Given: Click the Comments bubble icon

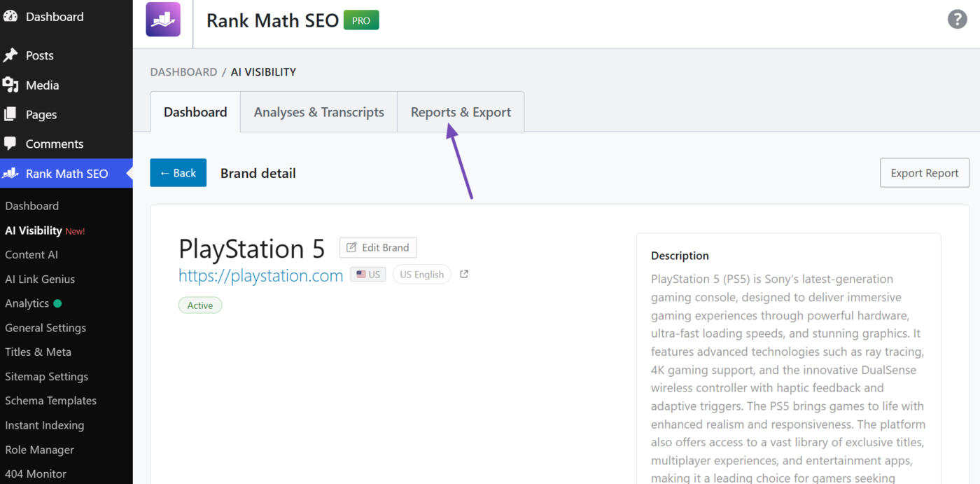Looking at the screenshot, I should coord(10,144).
